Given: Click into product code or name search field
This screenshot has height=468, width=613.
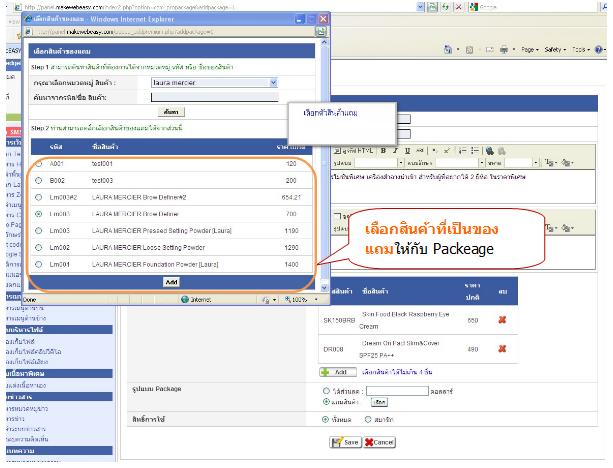Looking at the screenshot, I should (215, 97).
